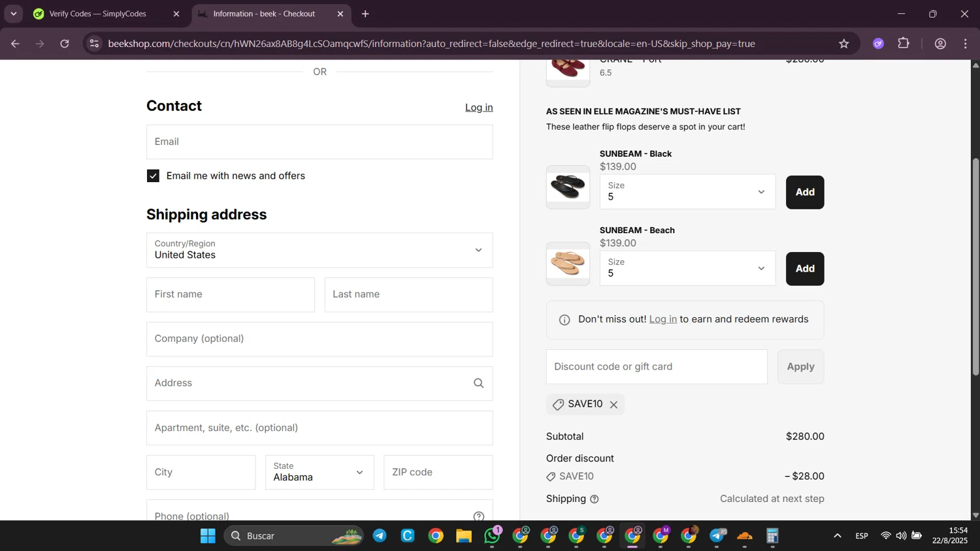The height and width of the screenshot is (551, 980).
Task: Focus the City field
Action: 201,472
